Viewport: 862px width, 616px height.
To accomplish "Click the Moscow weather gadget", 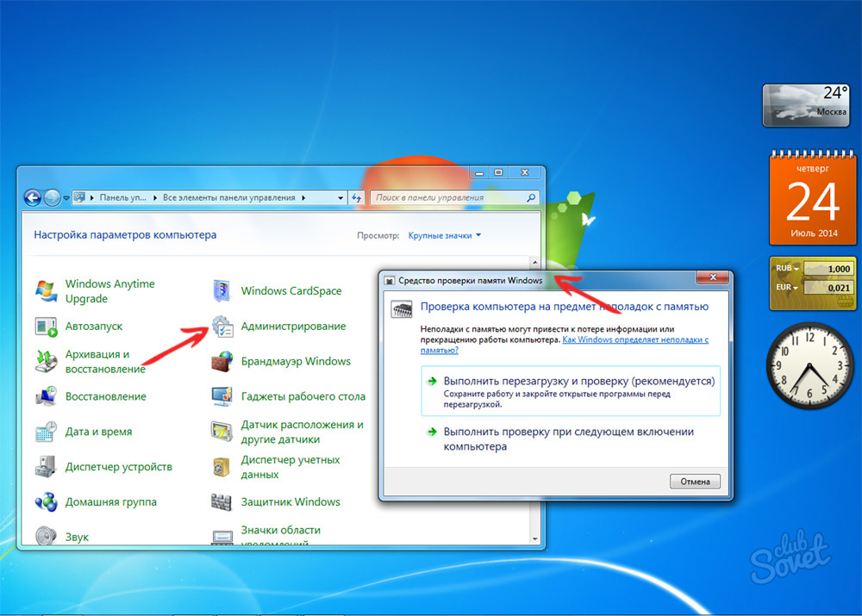I will (806, 105).
